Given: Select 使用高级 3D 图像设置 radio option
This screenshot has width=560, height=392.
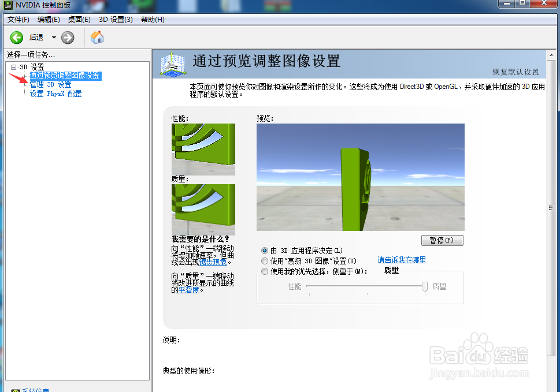Looking at the screenshot, I should point(265,261).
